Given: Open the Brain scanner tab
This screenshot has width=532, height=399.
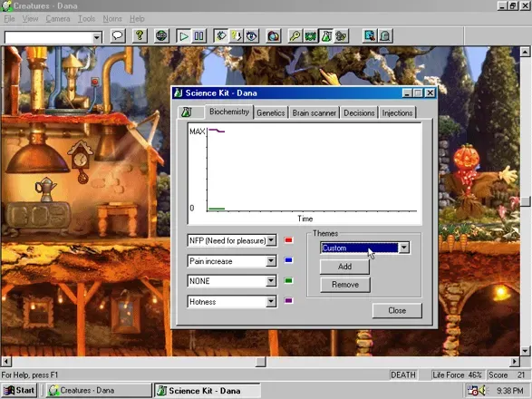Looking at the screenshot, I should coord(314,112).
